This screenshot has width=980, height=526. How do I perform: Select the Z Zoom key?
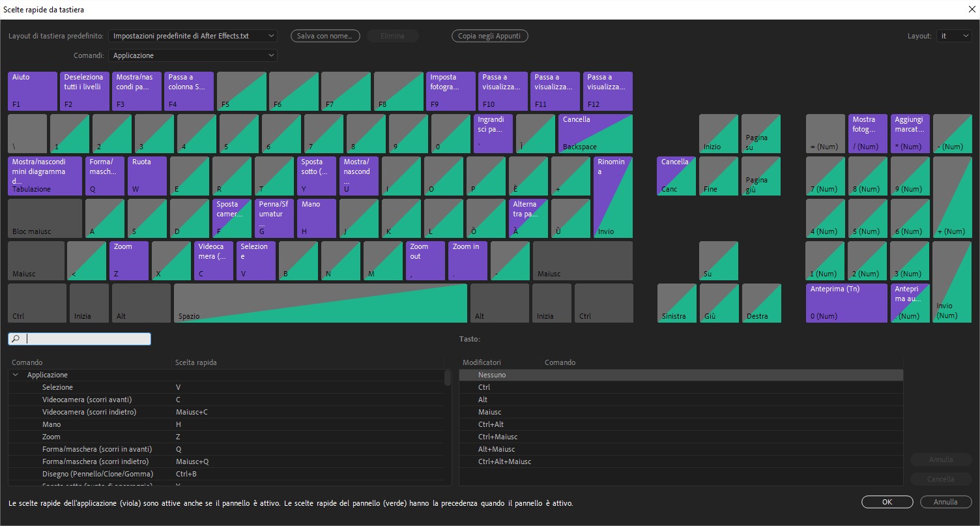[129, 261]
